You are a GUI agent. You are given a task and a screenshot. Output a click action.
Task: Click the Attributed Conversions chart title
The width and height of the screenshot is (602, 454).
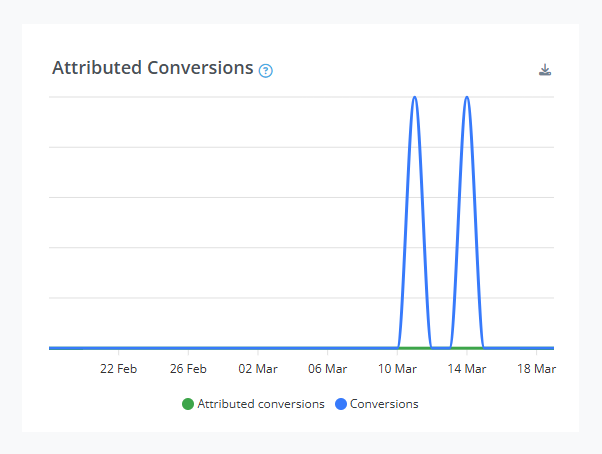(153, 68)
